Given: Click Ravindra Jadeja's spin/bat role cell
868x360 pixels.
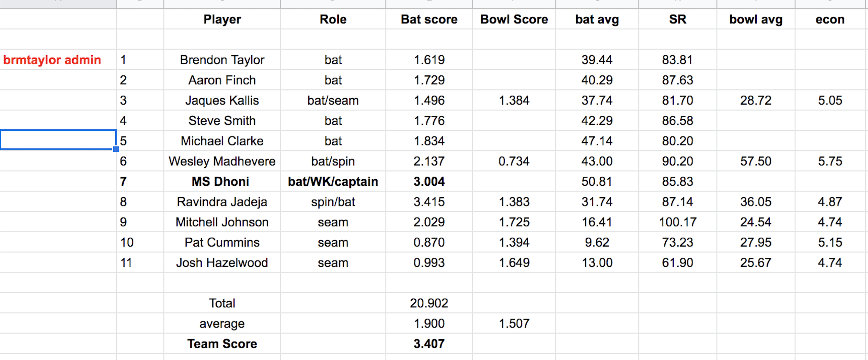Looking at the screenshot, I should [x=333, y=202].
